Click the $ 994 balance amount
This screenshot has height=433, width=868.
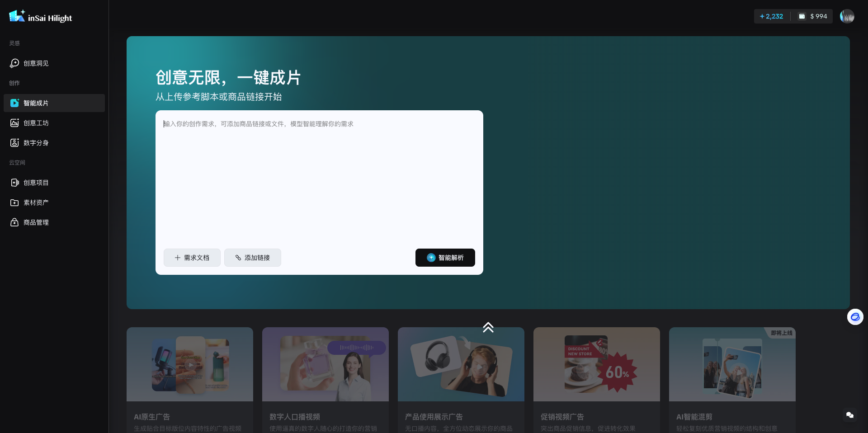[x=819, y=16]
